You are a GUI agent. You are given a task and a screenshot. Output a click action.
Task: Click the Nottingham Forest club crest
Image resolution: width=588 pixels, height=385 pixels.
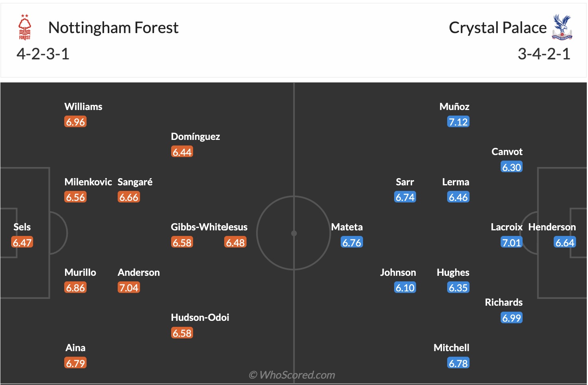pyautogui.click(x=25, y=27)
